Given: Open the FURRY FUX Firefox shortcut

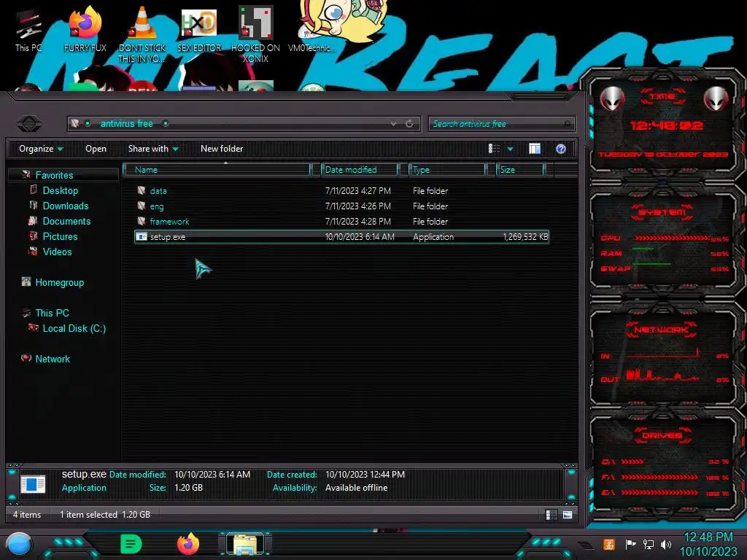Looking at the screenshot, I should 85,29.
